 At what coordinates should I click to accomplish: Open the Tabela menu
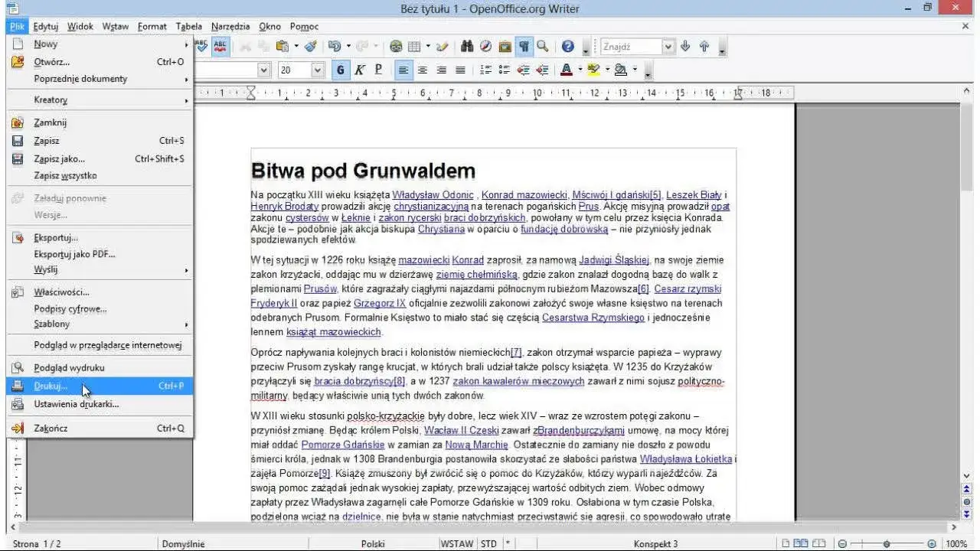click(188, 26)
